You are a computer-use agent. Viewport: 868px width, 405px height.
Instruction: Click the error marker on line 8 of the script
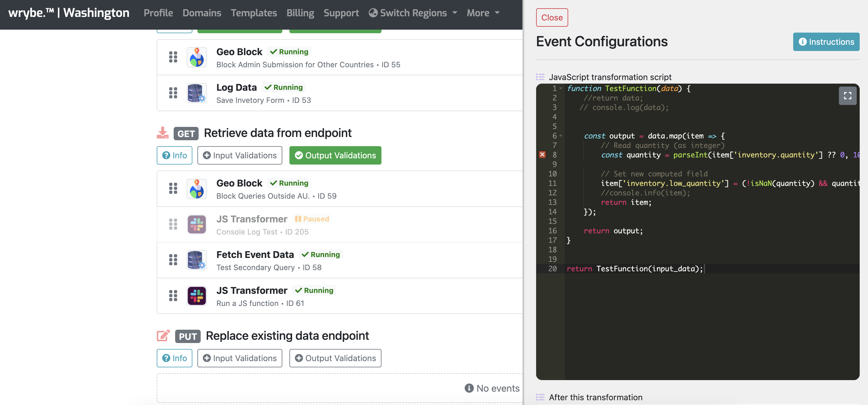(x=542, y=154)
